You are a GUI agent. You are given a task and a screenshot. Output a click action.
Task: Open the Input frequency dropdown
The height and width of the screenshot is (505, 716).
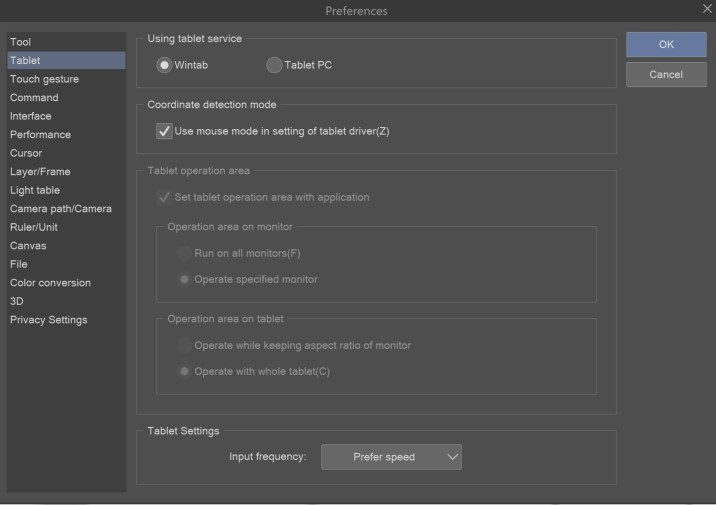point(391,457)
